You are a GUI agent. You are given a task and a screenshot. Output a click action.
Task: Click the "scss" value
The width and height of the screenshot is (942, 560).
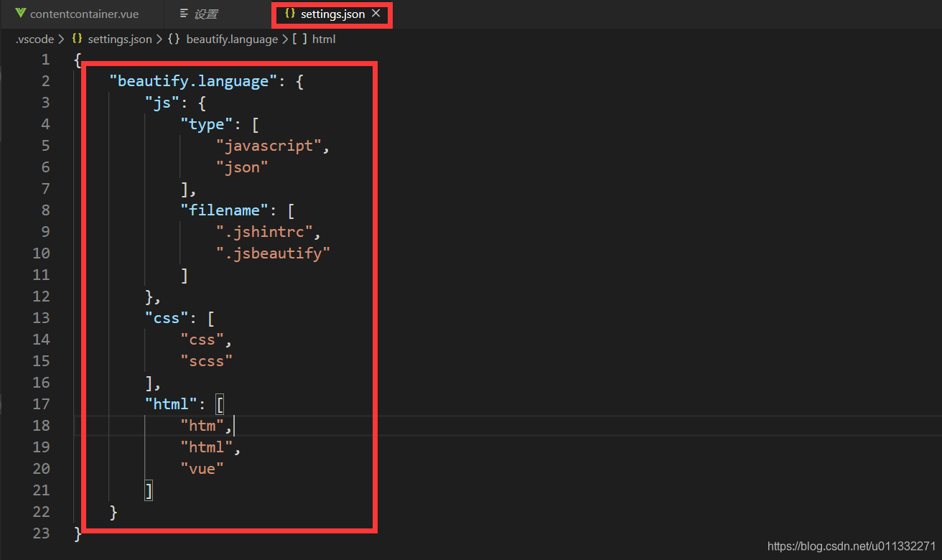[x=207, y=361]
